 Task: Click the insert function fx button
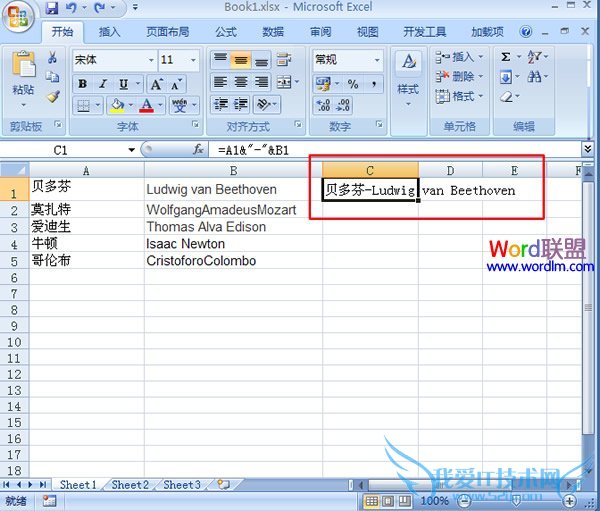[198, 149]
